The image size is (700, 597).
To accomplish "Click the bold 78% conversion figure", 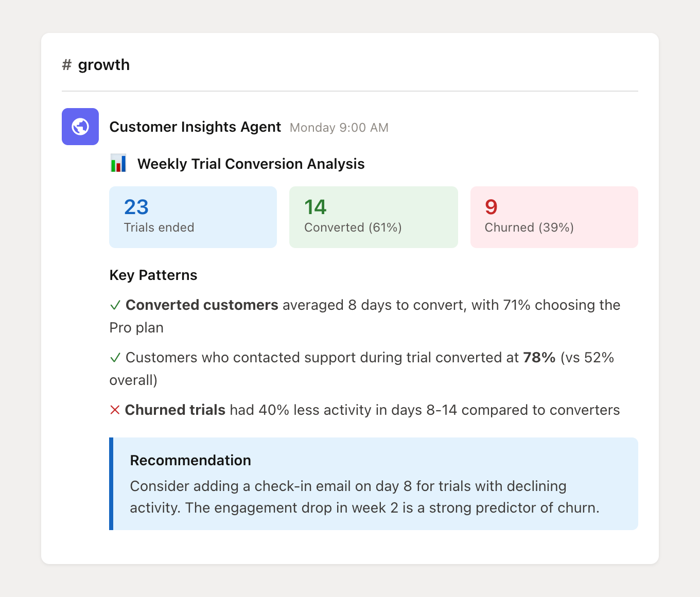I will pyautogui.click(x=538, y=357).
